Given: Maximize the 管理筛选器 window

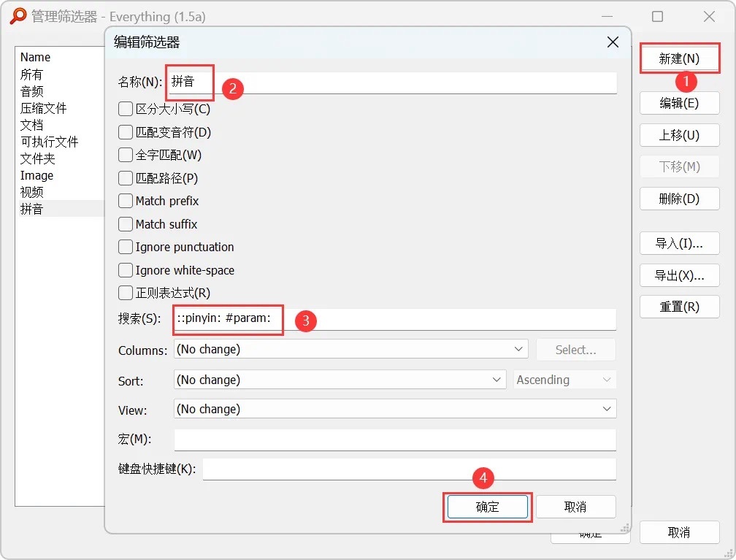Looking at the screenshot, I should coord(658,17).
